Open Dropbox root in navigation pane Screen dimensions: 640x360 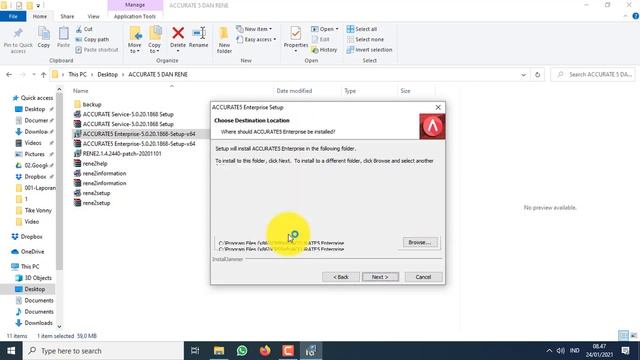coord(27,237)
